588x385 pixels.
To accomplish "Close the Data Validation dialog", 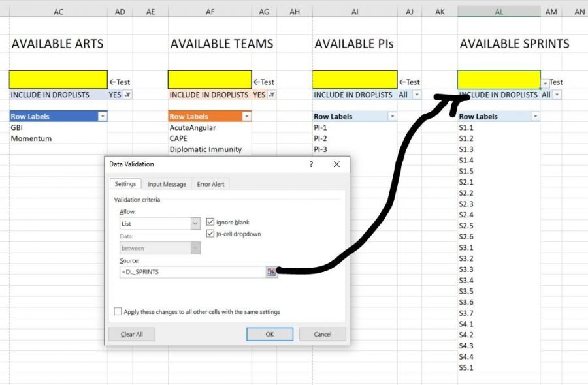I will 336,164.
